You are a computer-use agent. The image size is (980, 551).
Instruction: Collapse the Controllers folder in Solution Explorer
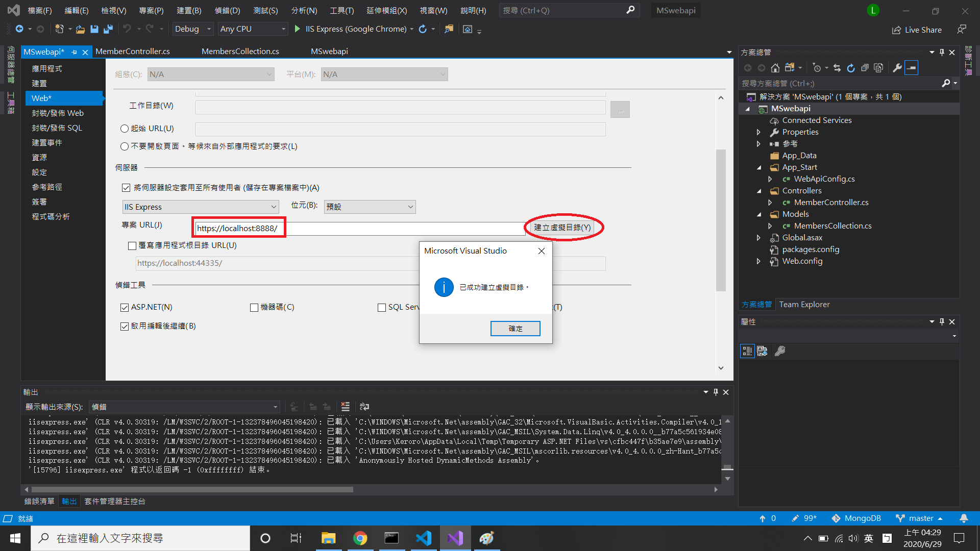click(759, 191)
